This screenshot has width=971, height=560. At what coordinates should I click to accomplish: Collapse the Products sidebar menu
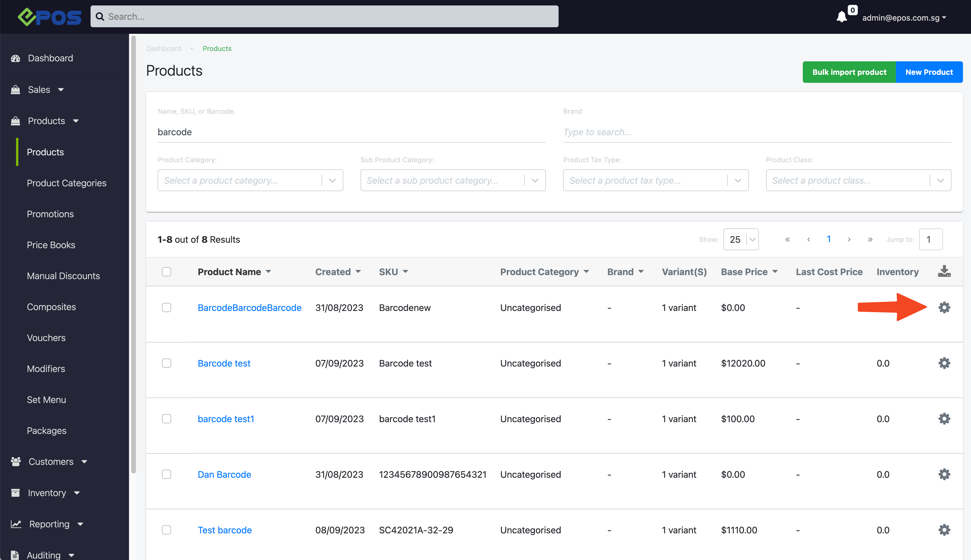(x=53, y=121)
